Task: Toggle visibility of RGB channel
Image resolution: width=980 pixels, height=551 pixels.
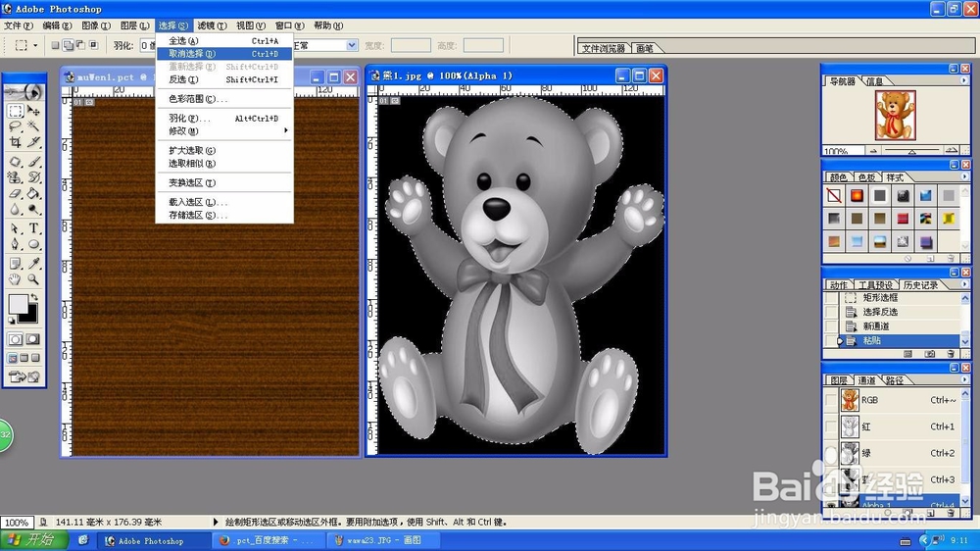Action: pyautogui.click(x=831, y=400)
